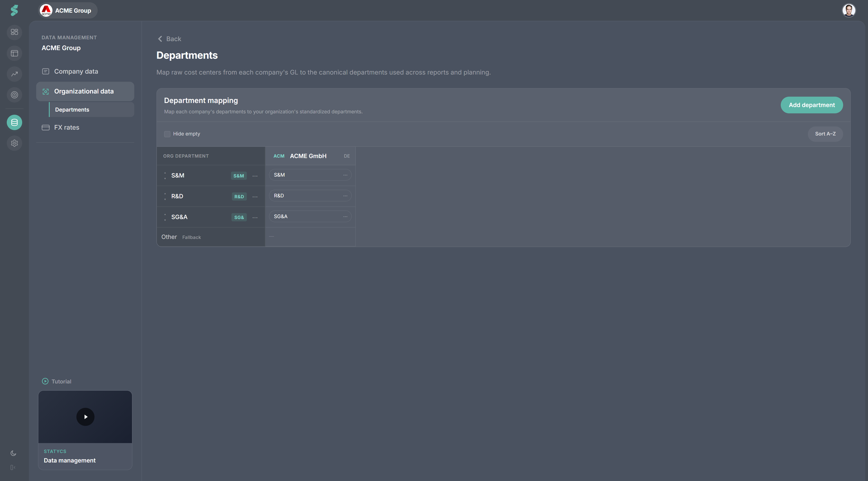Move R&D department down with the arrow
Image resolution: width=868 pixels, height=481 pixels.
(165, 199)
